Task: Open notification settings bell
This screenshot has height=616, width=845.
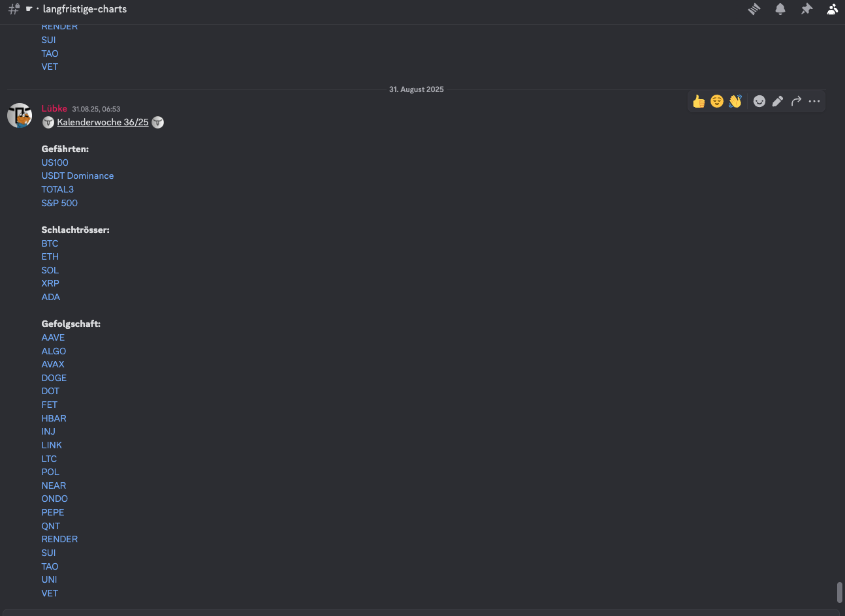Action: (780, 9)
